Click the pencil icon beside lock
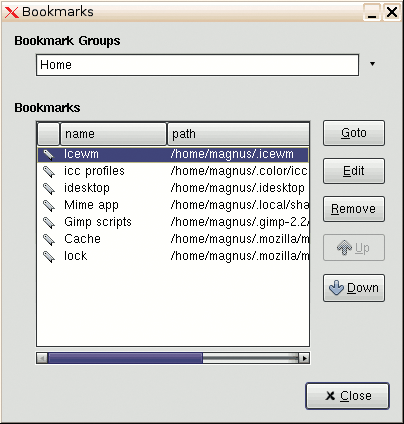404x424 pixels. point(49,256)
